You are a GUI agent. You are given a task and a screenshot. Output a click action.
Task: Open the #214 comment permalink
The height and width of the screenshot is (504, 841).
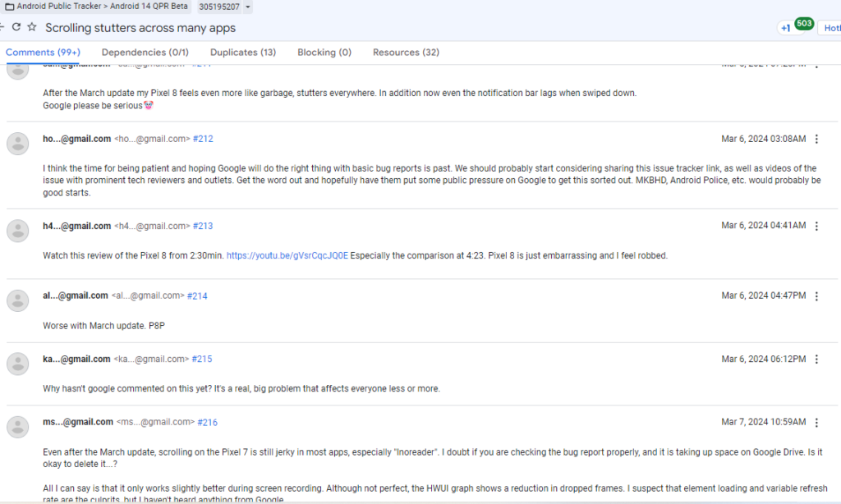click(197, 296)
